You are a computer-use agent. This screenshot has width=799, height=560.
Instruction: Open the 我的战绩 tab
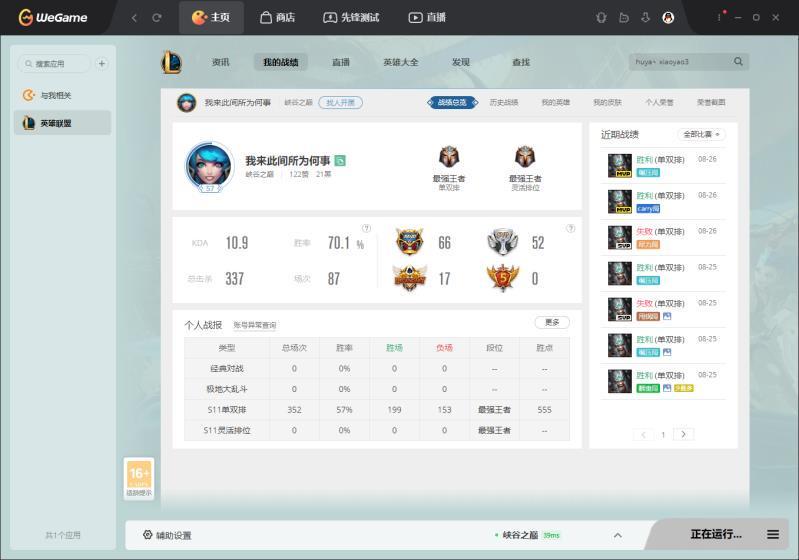281,62
